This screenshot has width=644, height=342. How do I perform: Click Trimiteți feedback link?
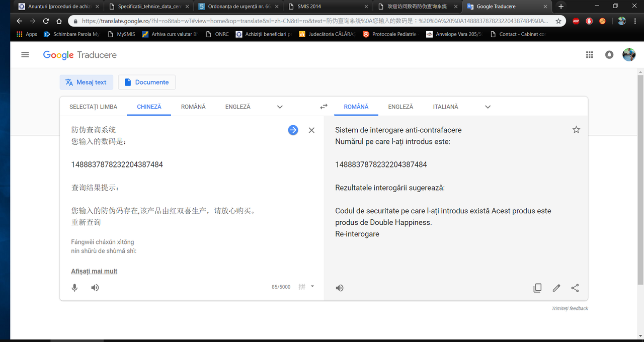click(570, 308)
